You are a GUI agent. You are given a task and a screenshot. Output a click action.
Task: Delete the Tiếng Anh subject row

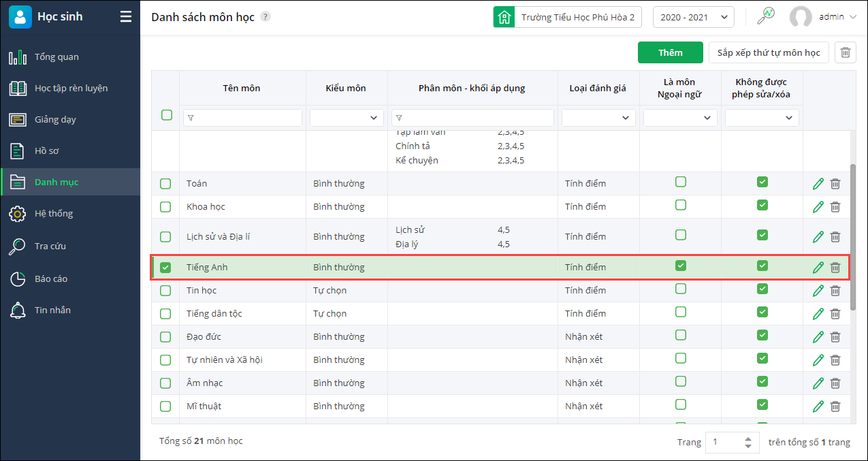click(x=835, y=268)
